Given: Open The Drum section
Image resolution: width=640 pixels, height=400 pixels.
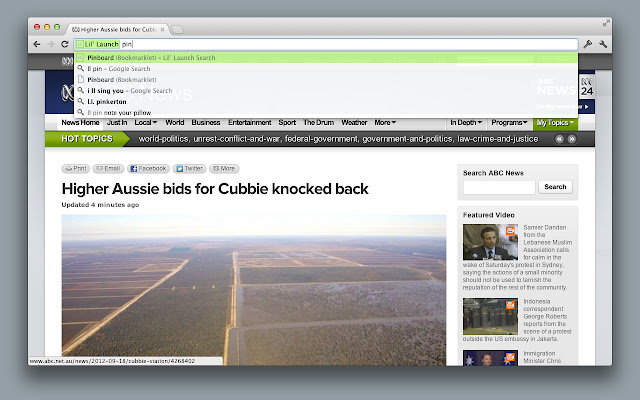Looking at the screenshot, I should click(x=318, y=122).
